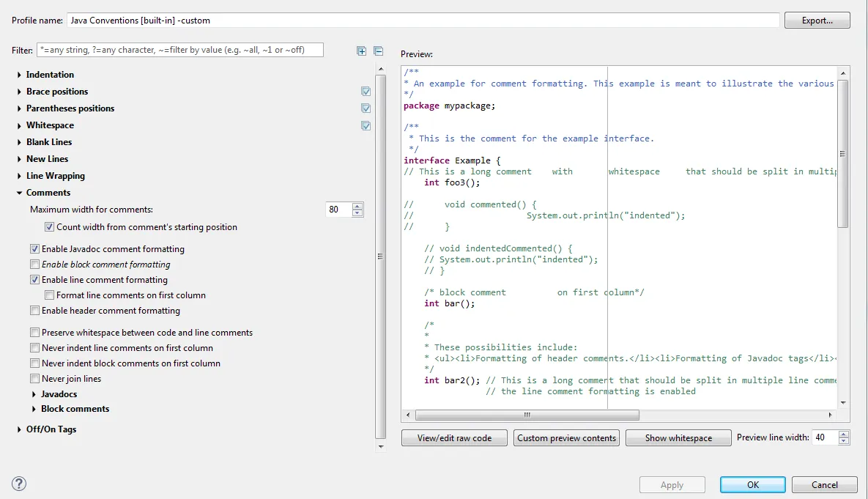This screenshot has height=499, width=868.
Task: Click the Expand all icon beside filter
Action: (x=361, y=51)
